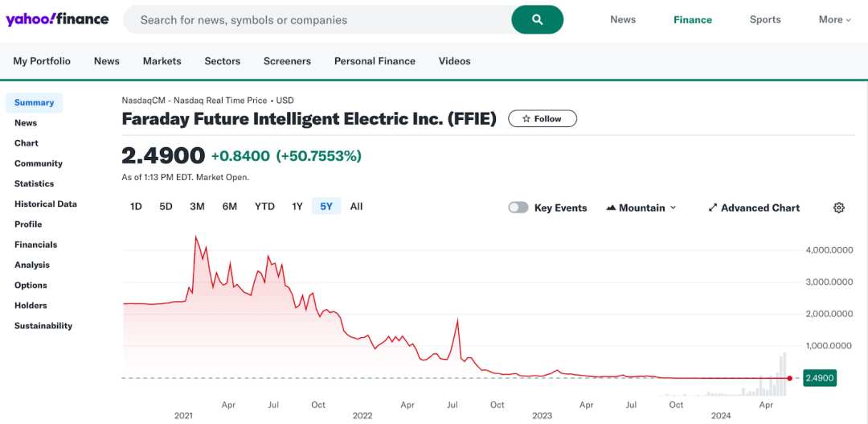Switch chart range to 6M
The height and width of the screenshot is (424, 868).
230,207
